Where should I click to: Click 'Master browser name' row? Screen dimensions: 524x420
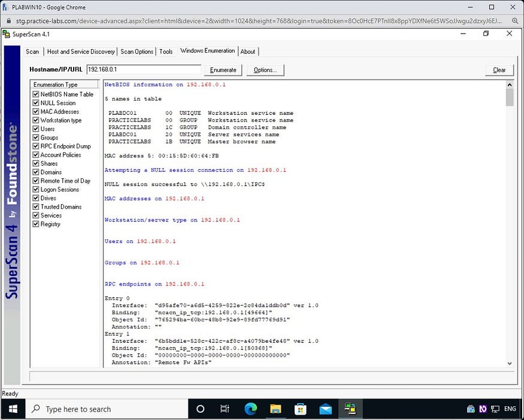tap(192, 142)
